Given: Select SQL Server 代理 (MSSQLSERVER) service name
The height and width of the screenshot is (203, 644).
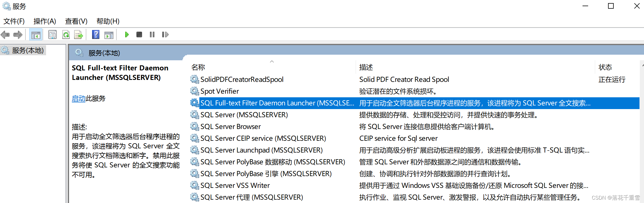Looking at the screenshot, I should tap(252, 197).
